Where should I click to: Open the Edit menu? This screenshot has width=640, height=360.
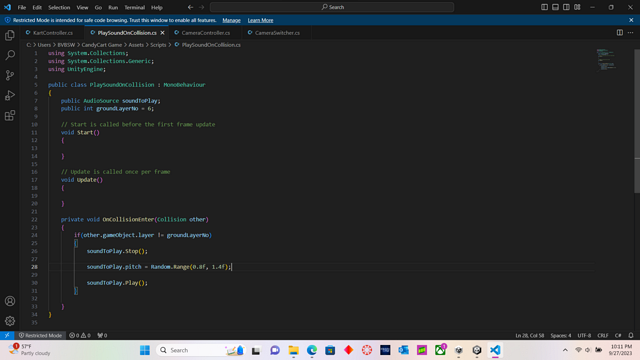coord(37,7)
